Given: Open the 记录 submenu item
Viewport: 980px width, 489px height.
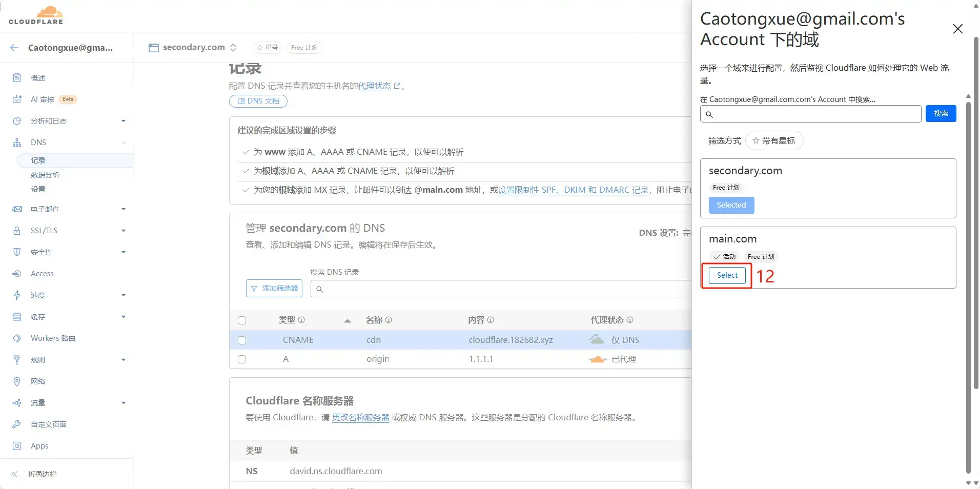Looking at the screenshot, I should click(x=38, y=160).
